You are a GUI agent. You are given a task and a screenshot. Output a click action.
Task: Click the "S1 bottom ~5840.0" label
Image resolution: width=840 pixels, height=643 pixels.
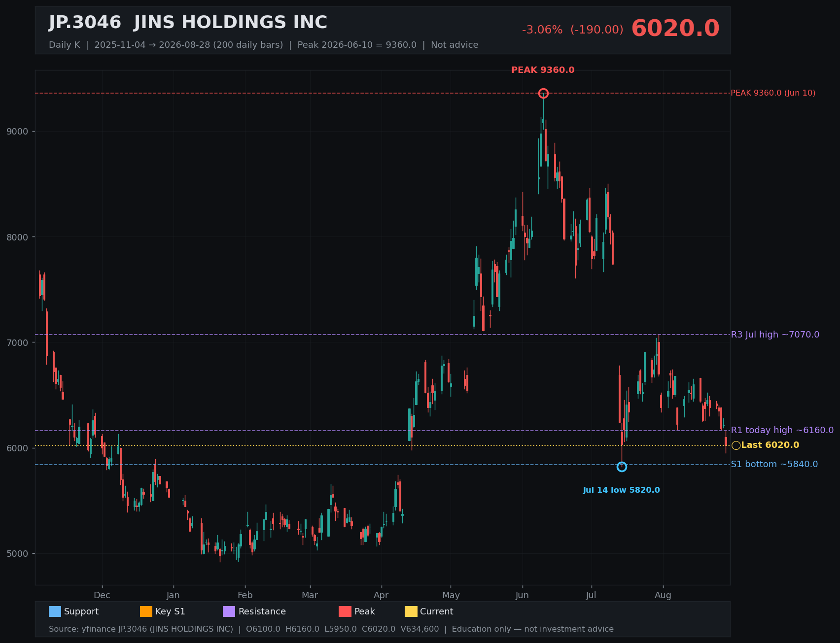(x=774, y=464)
